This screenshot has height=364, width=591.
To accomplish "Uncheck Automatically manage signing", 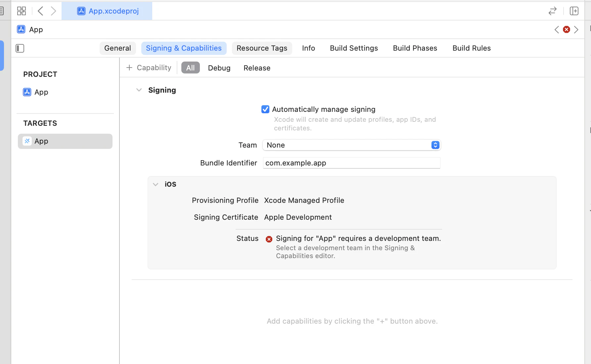I will coord(265,109).
